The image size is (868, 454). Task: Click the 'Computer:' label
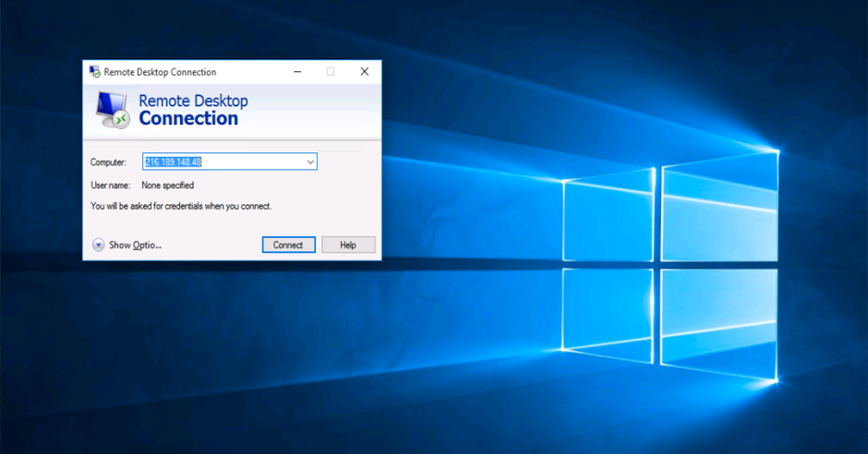pyautogui.click(x=109, y=162)
